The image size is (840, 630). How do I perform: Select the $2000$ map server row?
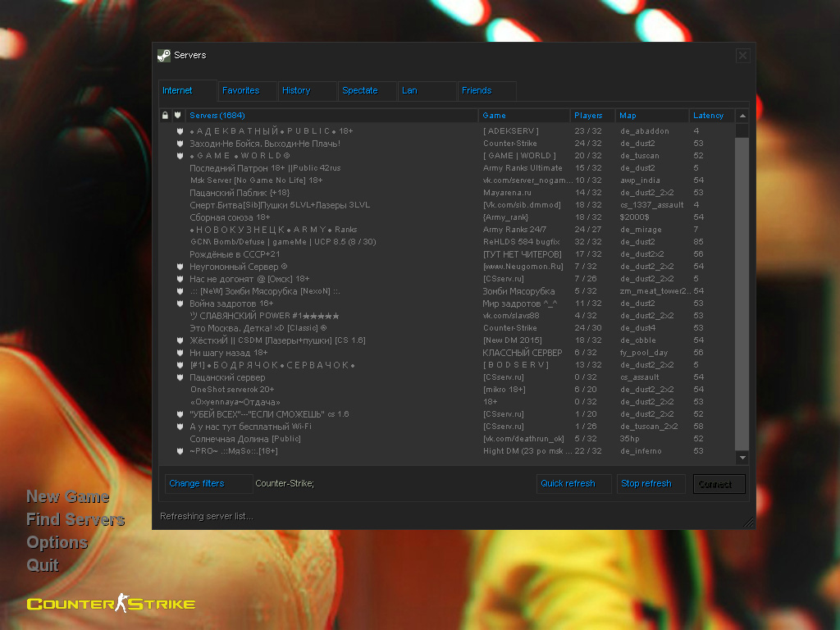click(447, 217)
